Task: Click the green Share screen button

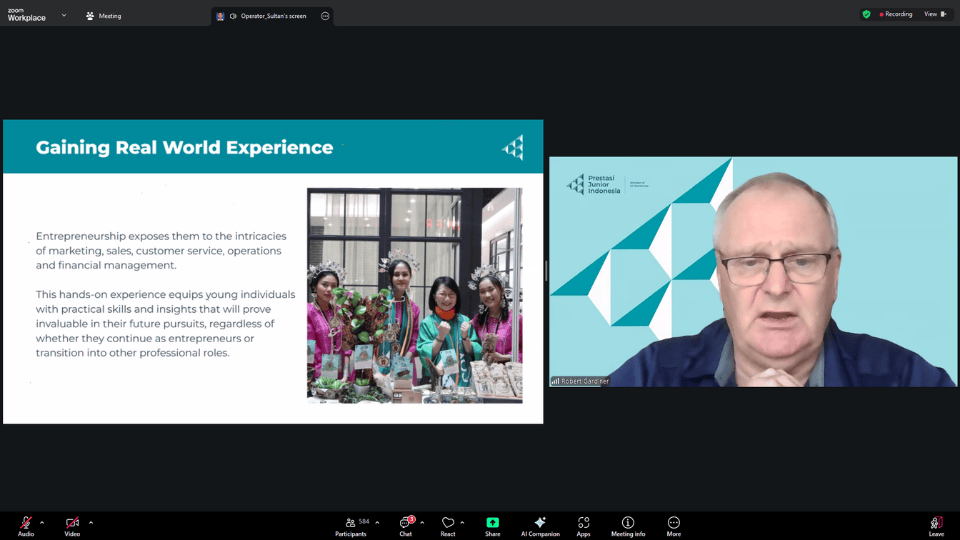Action: [x=493, y=523]
